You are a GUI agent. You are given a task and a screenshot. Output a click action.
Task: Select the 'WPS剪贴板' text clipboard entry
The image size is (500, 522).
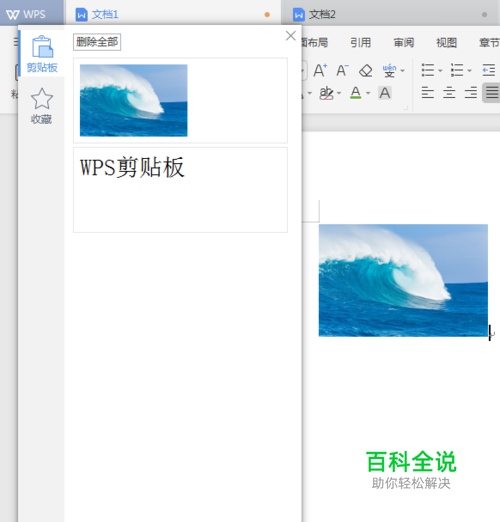click(180, 190)
